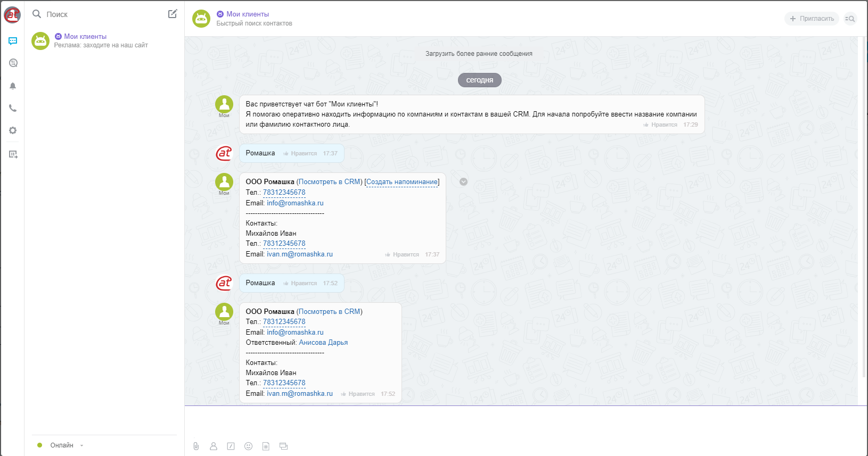Open notifications bell in left sidebar

13,86
